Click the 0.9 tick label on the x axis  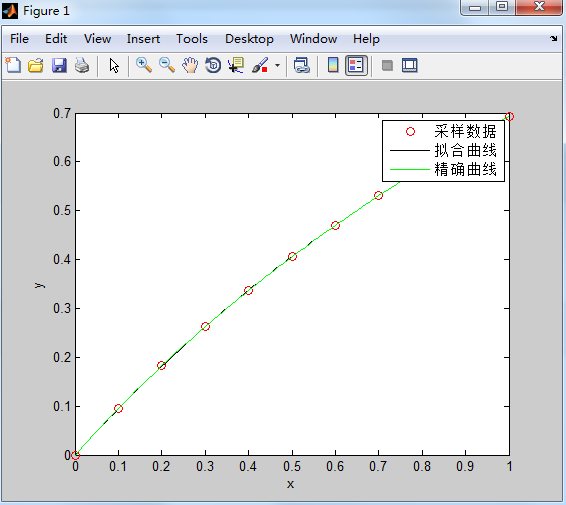465,466
